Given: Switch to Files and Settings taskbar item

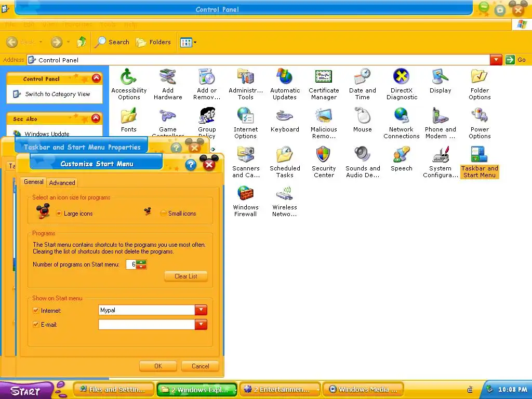Looking at the screenshot, I should point(113,390).
